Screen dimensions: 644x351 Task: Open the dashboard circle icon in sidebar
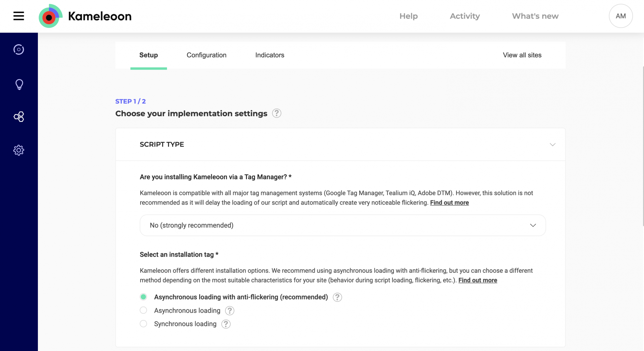[x=19, y=49]
